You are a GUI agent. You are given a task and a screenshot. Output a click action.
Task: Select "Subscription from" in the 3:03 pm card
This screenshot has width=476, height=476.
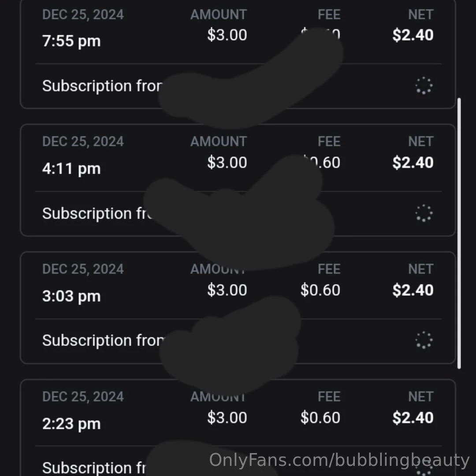point(102,341)
